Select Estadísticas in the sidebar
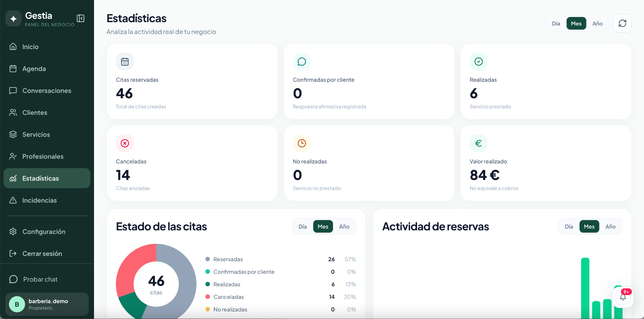The width and height of the screenshot is (644, 319). point(47,178)
